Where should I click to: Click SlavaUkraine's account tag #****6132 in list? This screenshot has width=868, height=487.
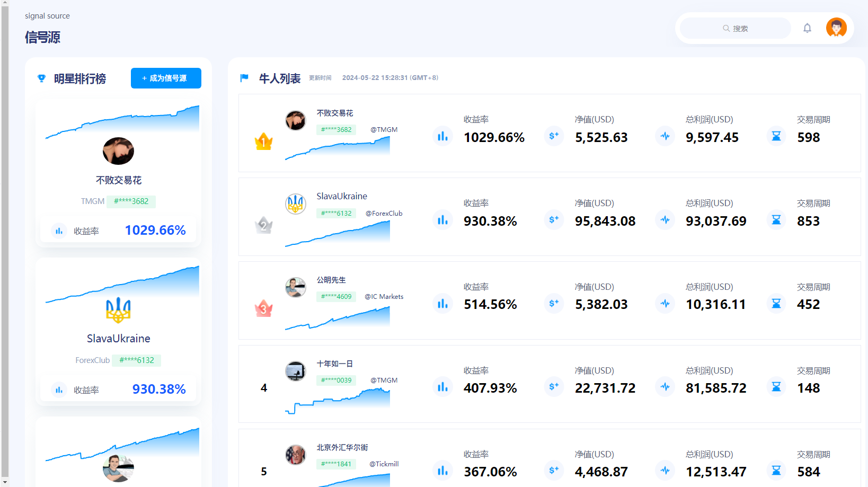coord(336,213)
